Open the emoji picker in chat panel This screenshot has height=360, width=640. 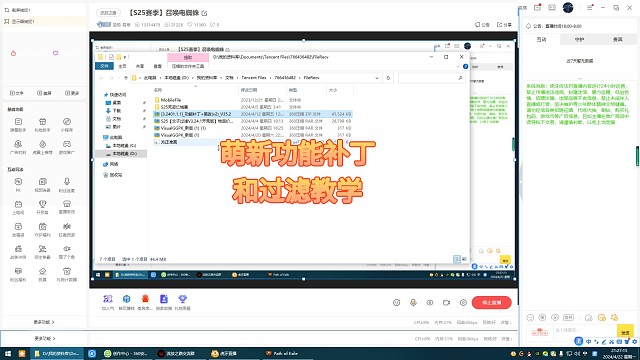coord(530,318)
